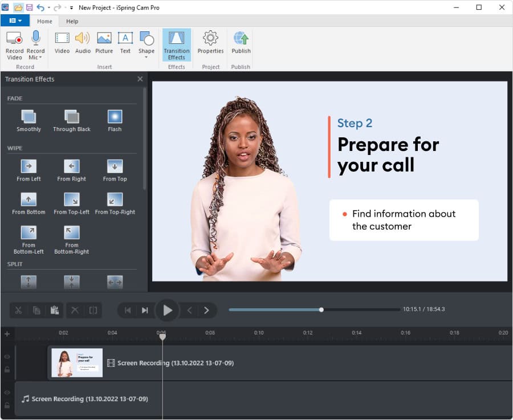Toggle visibility of the video track
This screenshot has height=420, width=513.
[7, 357]
